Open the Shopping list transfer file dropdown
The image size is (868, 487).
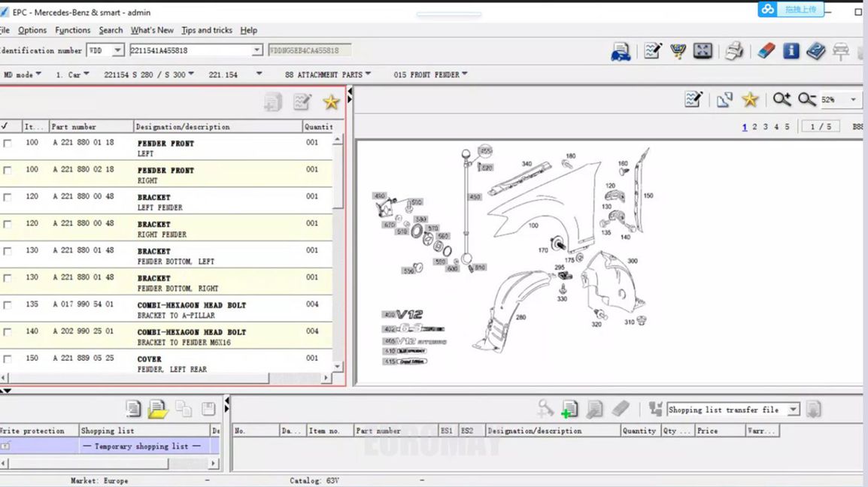(794, 410)
